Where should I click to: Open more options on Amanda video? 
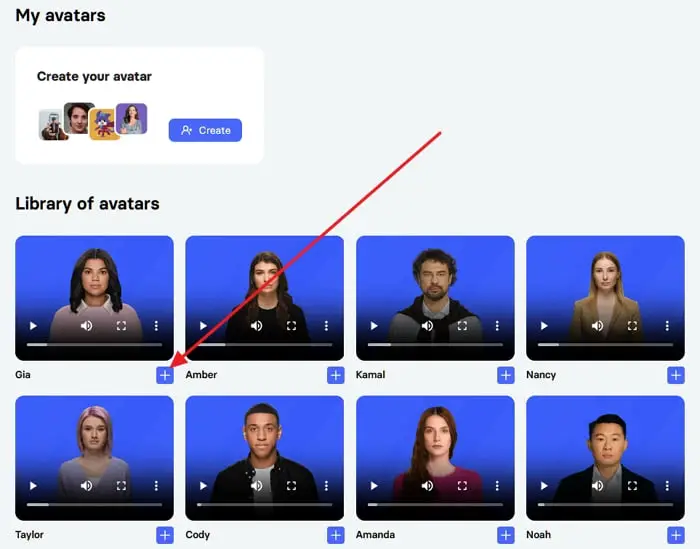click(497, 486)
